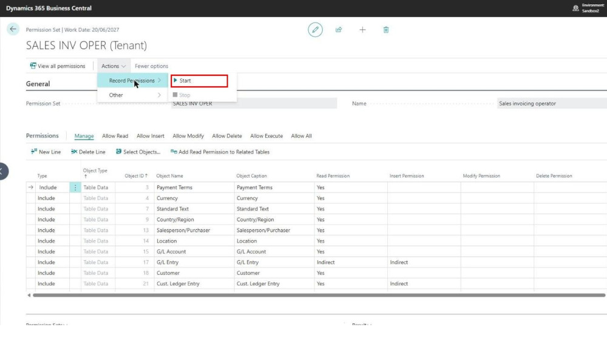Click the Dynamics 365 Business Central title

pyautogui.click(x=49, y=8)
